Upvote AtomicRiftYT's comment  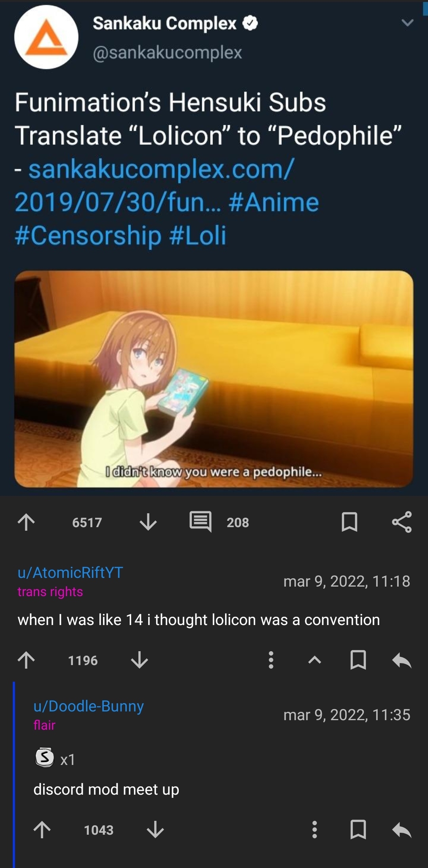click(x=27, y=660)
